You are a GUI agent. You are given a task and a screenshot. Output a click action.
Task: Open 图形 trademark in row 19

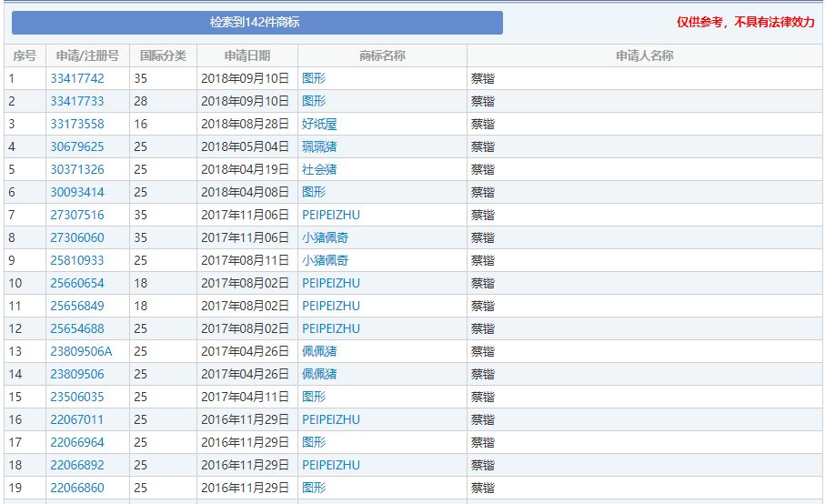(314, 488)
